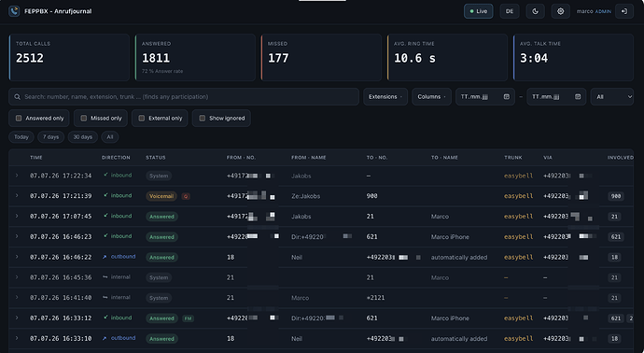Click the logout icon next to marco
This screenshot has width=644, height=353.
point(623,11)
